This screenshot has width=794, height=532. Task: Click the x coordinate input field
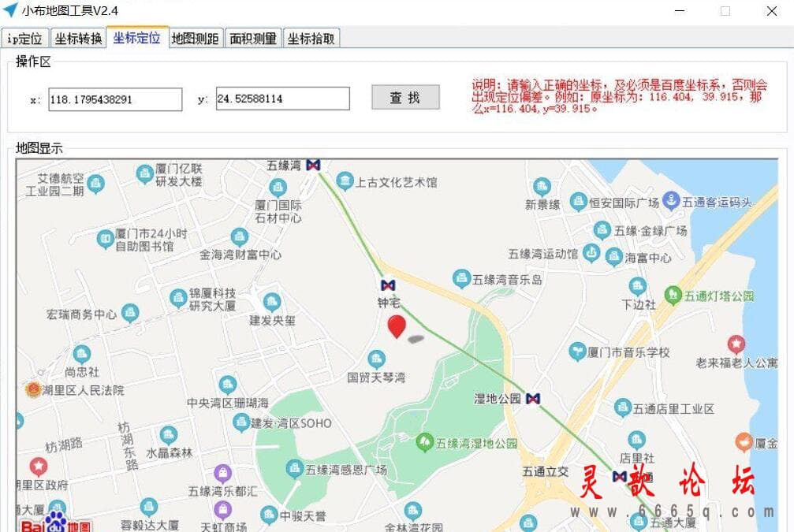coord(115,99)
